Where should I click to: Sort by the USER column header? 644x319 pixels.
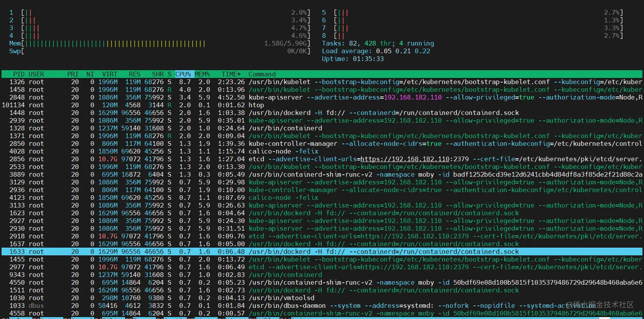pyautogui.click(x=36, y=74)
